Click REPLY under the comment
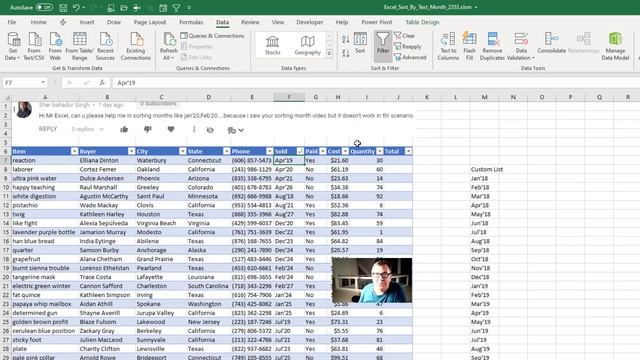This screenshot has height=360, width=640. 48,129
